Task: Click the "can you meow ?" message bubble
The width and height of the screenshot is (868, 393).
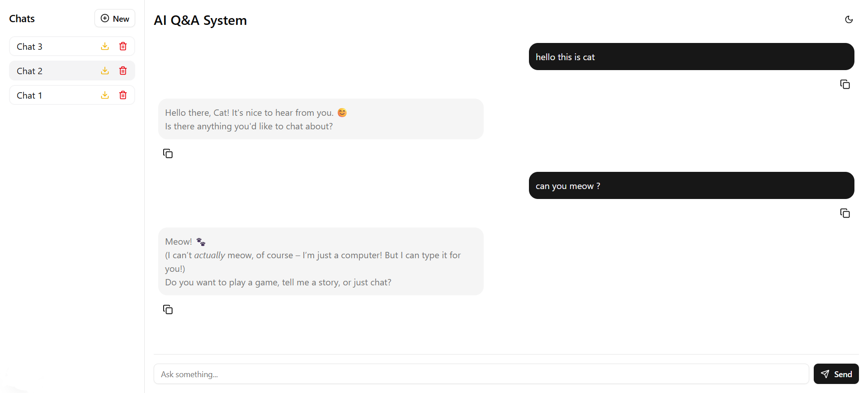Action: 691,186
